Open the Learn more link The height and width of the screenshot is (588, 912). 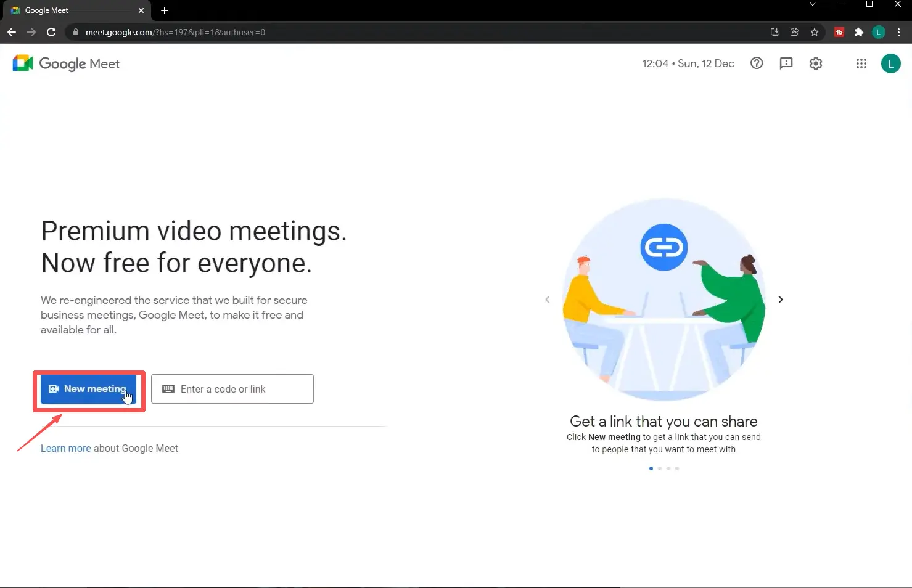click(65, 448)
